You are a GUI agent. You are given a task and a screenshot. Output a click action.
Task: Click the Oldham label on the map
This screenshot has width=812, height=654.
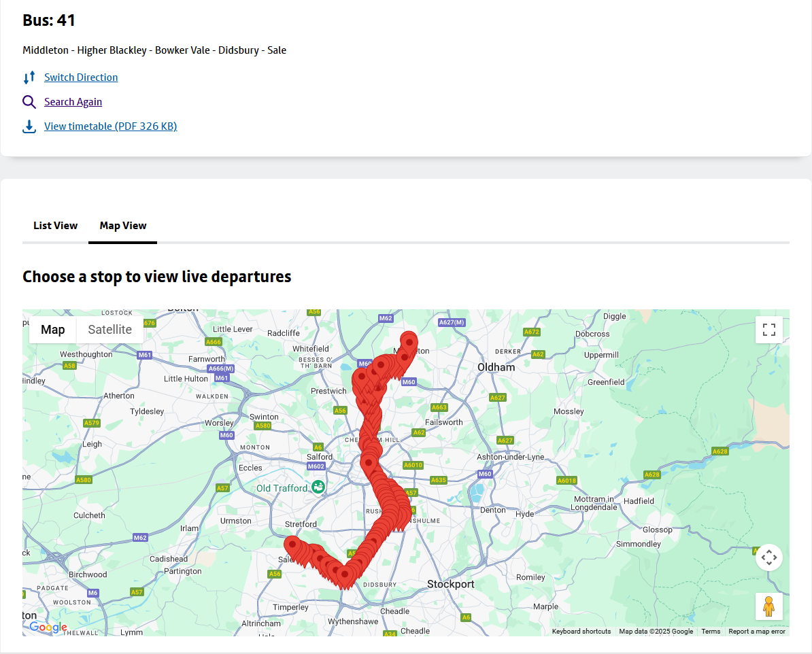[x=496, y=367]
